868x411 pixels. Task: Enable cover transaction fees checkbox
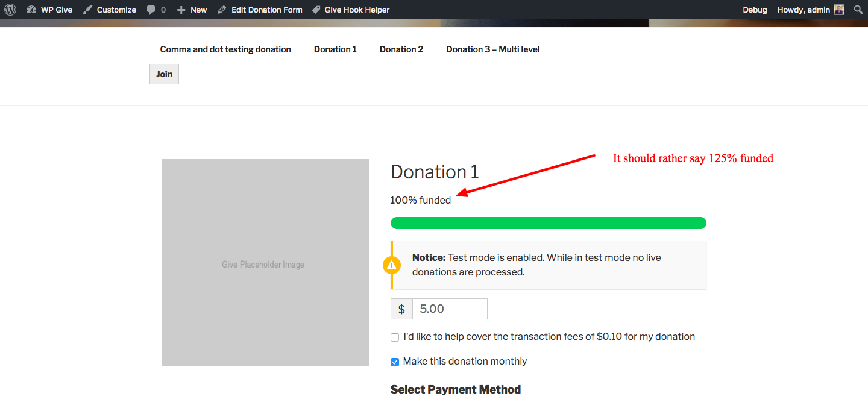point(395,337)
